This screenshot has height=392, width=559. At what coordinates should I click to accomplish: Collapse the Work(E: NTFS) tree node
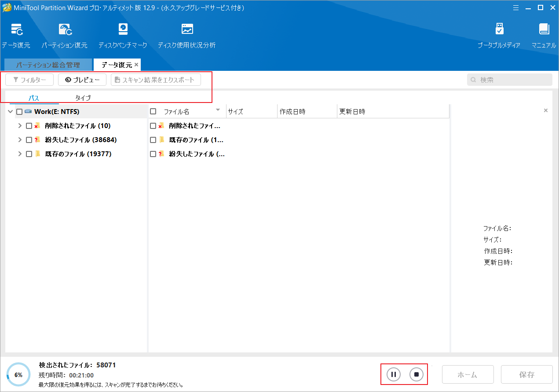click(10, 112)
